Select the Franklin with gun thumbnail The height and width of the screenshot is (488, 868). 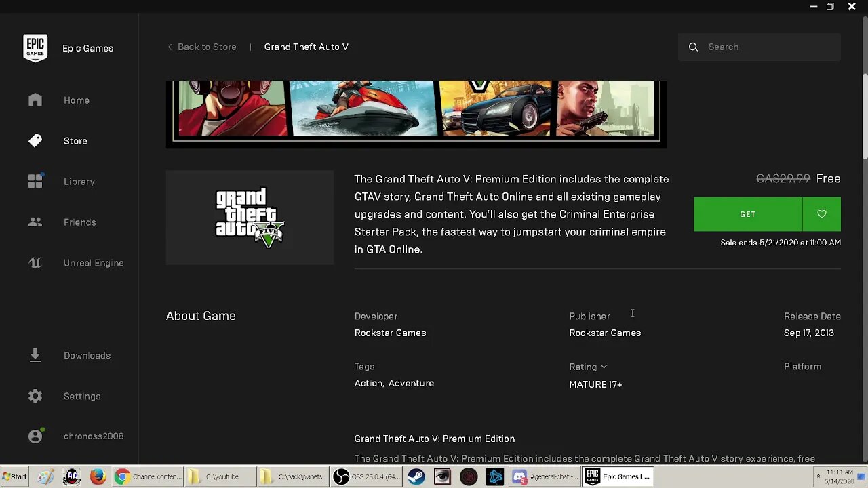[605, 108]
